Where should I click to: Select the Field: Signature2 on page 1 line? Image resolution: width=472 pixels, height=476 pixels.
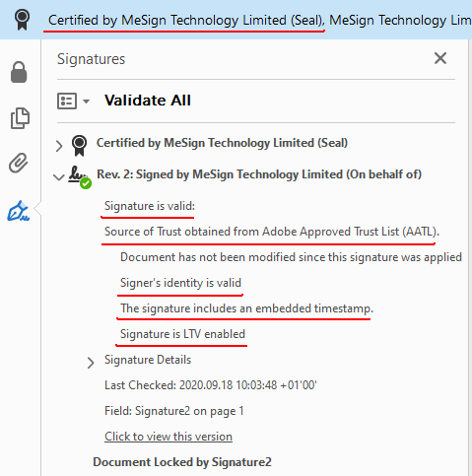tap(174, 411)
